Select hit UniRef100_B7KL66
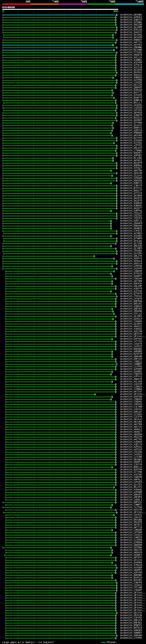Image resolution: width=146 pixels, height=644 pixels. coord(131,30)
